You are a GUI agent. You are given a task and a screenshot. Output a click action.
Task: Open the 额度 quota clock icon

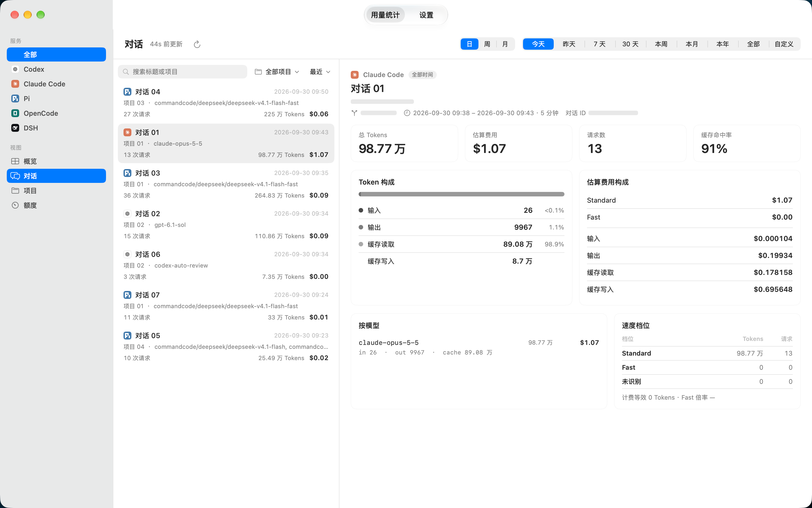pos(15,205)
